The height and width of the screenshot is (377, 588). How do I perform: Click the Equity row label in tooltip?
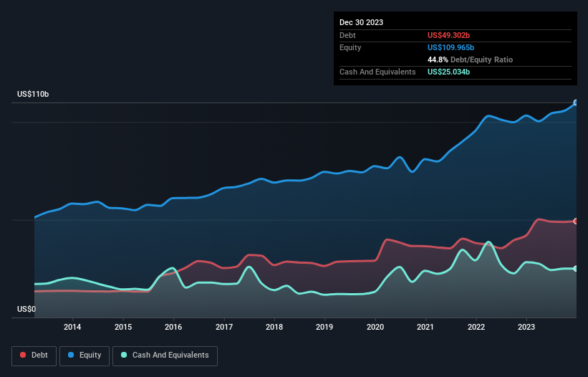point(350,47)
